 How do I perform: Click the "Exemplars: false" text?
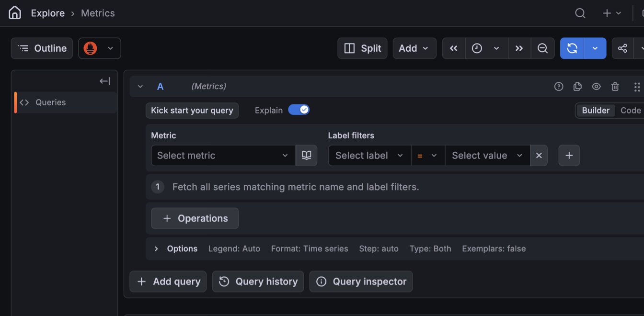click(494, 249)
